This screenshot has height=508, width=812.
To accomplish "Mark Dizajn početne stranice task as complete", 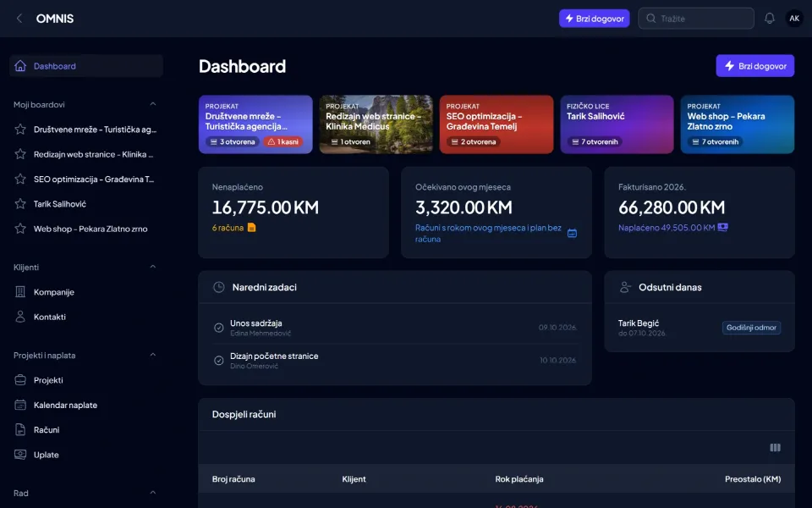I will [218, 361].
